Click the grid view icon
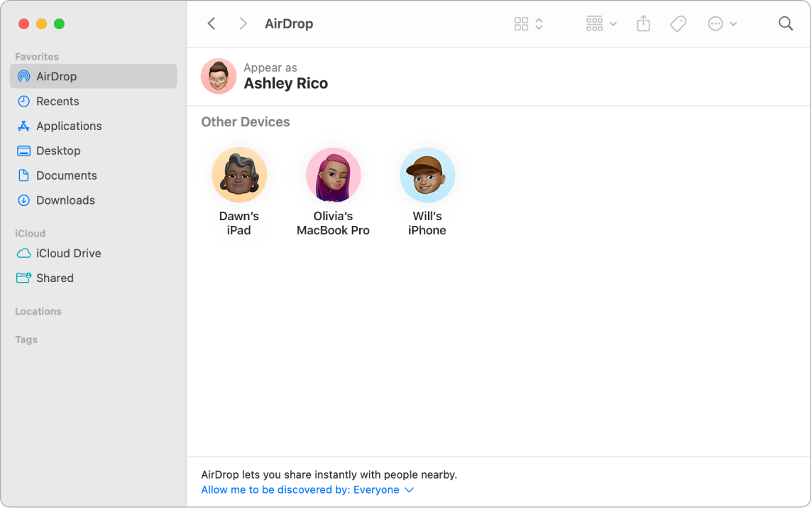The height and width of the screenshot is (510, 812). (x=520, y=23)
